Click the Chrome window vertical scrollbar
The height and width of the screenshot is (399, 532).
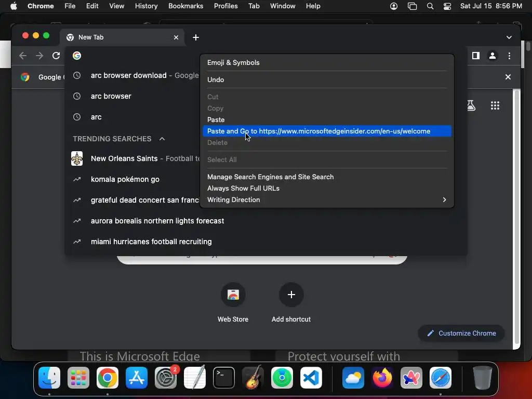coord(517,217)
